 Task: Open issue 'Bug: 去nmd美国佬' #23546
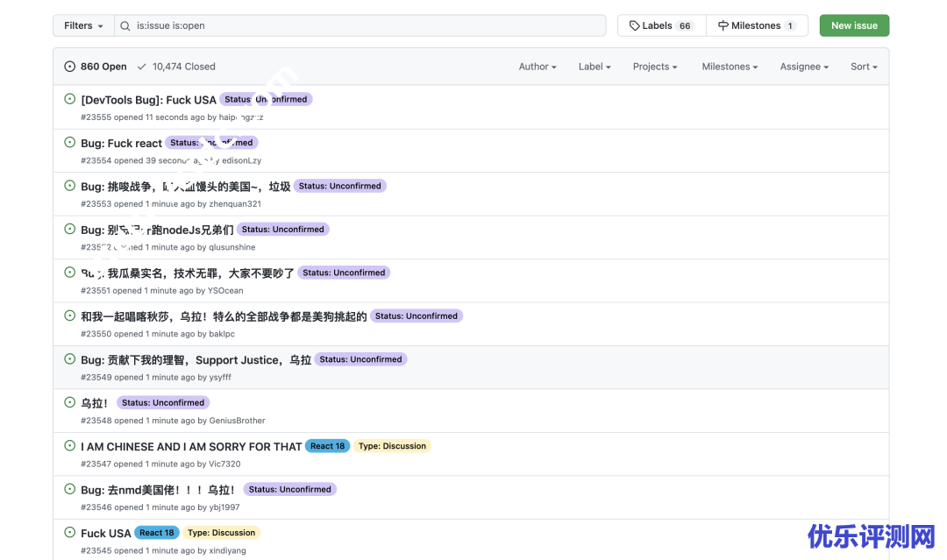(158, 490)
